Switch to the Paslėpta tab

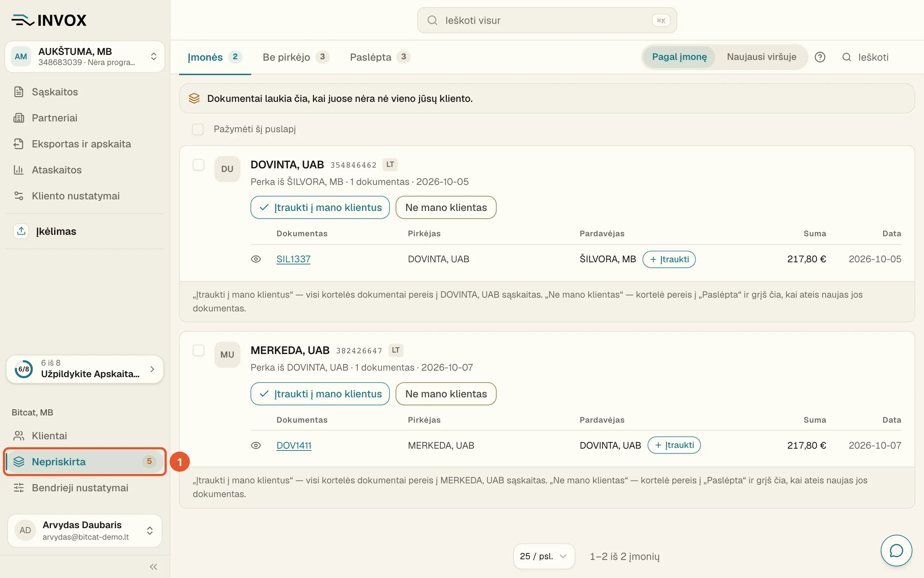(x=380, y=57)
